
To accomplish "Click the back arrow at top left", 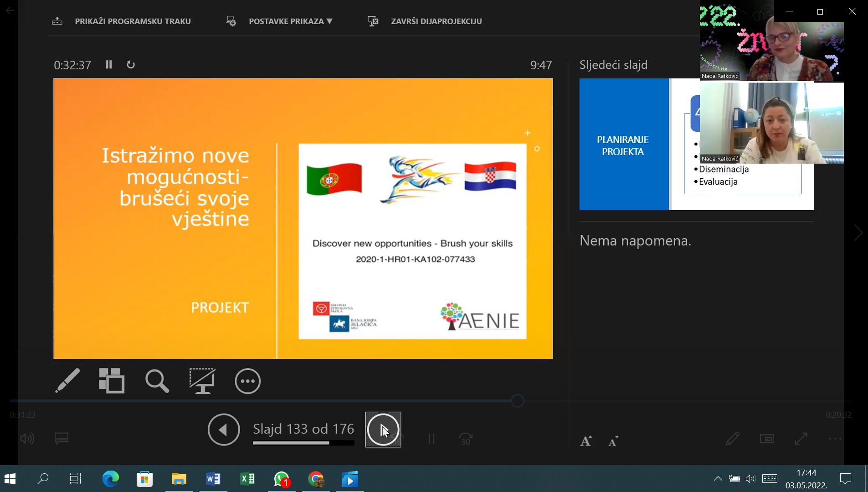I will [10, 10].
